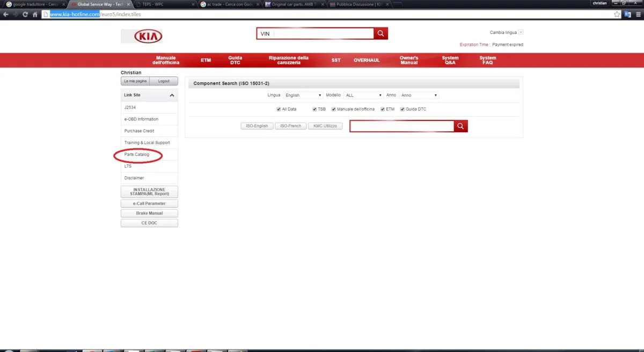Open the System Q&A menu item
Viewport: 644px width, 352px height.
coord(450,60)
